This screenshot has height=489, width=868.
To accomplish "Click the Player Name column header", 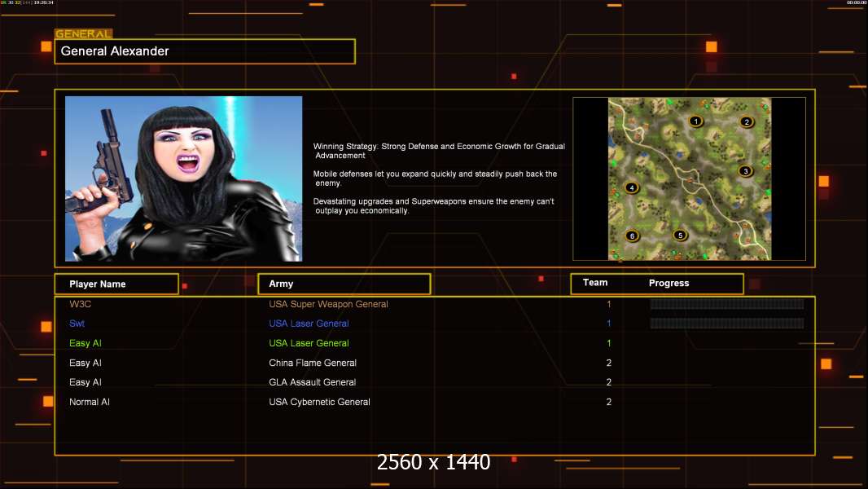I will point(116,284).
